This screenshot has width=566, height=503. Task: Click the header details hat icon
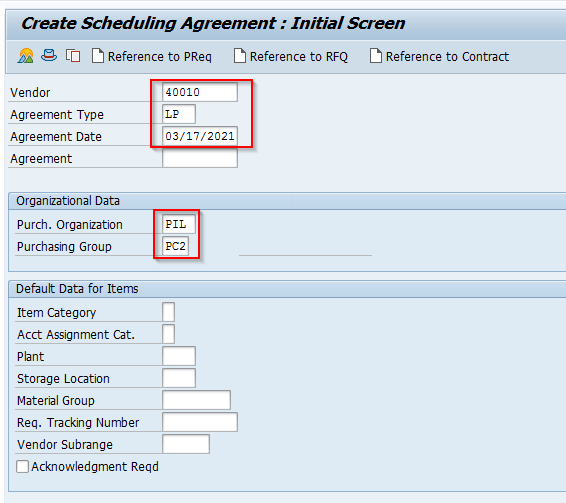(49, 55)
